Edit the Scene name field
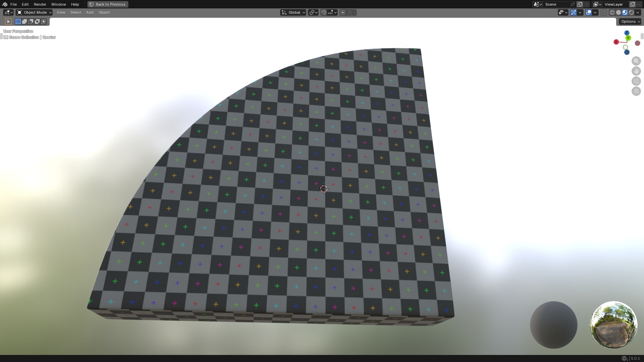The width and height of the screenshot is (644, 362). click(x=556, y=4)
